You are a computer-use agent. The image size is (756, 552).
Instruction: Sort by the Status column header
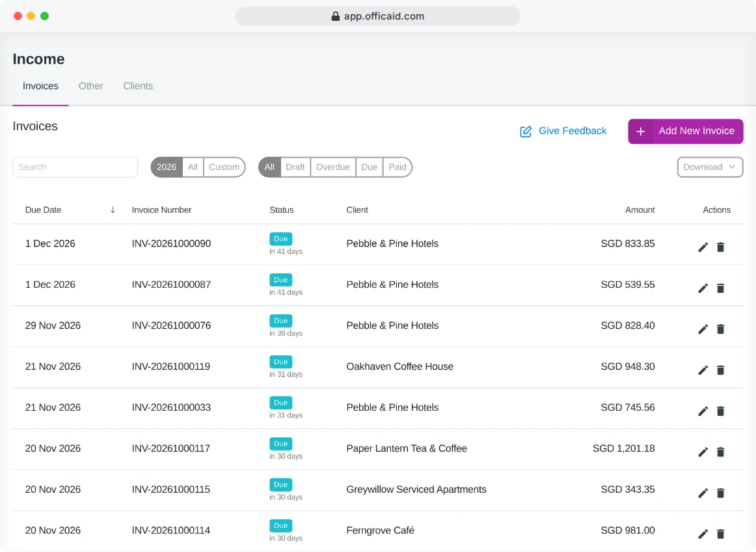282,210
